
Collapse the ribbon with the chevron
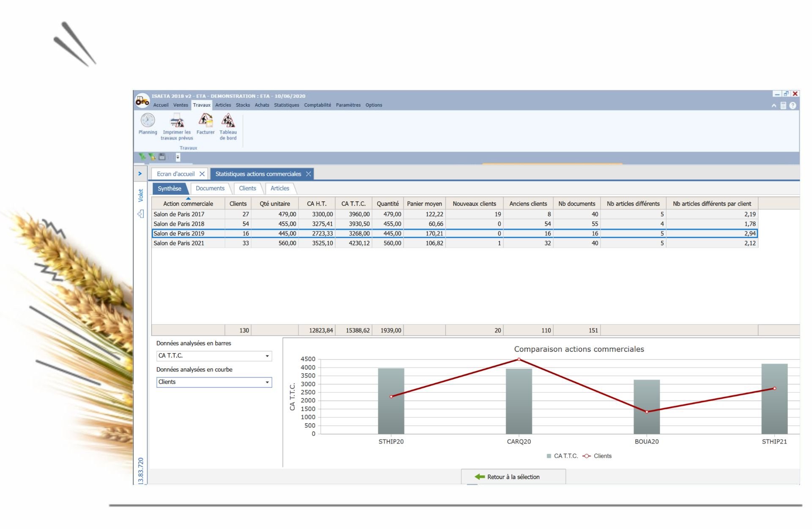[x=774, y=106]
